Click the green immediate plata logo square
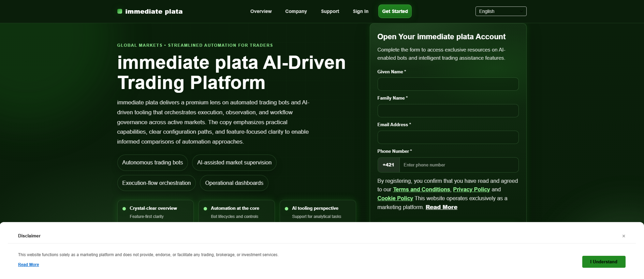This screenshot has width=644, height=279. pos(120,11)
